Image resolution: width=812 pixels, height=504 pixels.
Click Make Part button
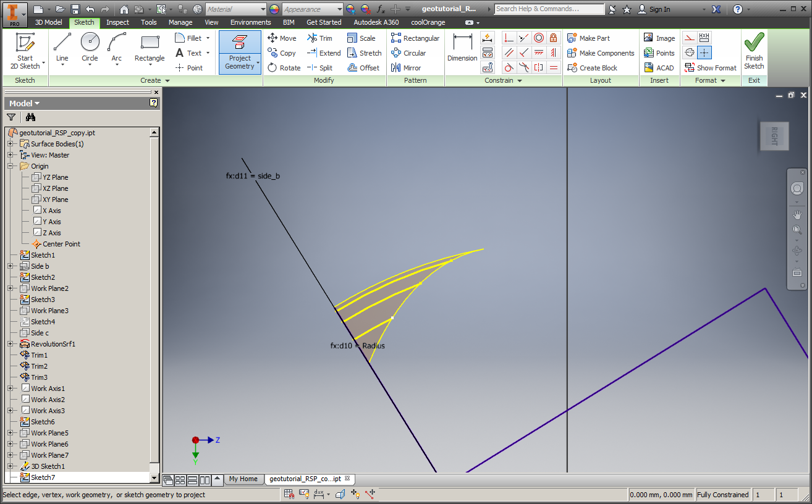pos(588,38)
